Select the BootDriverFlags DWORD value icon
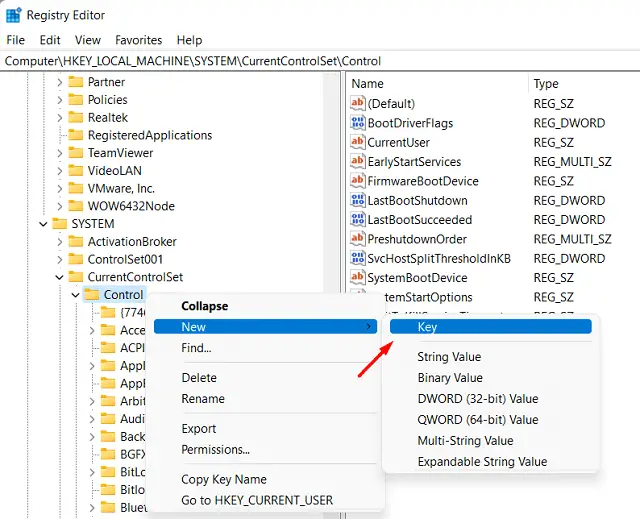This screenshot has height=519, width=640. click(x=359, y=123)
